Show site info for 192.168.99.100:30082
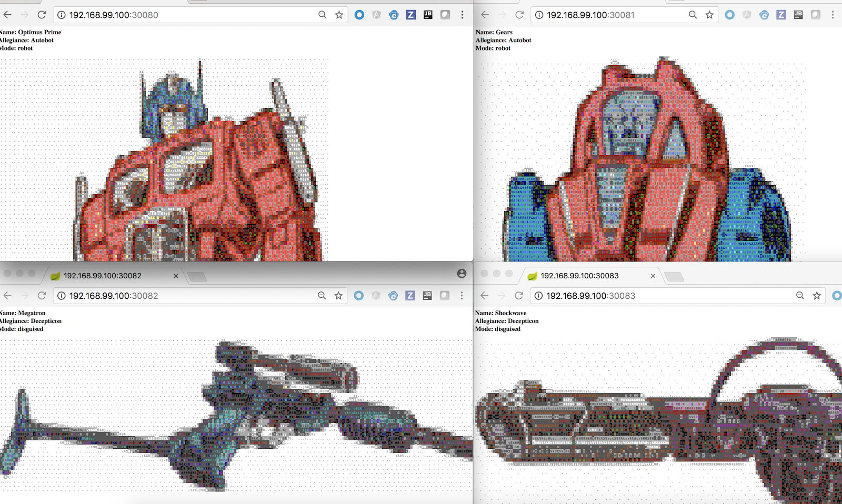Screen dimensions: 842x504 click(x=62, y=296)
